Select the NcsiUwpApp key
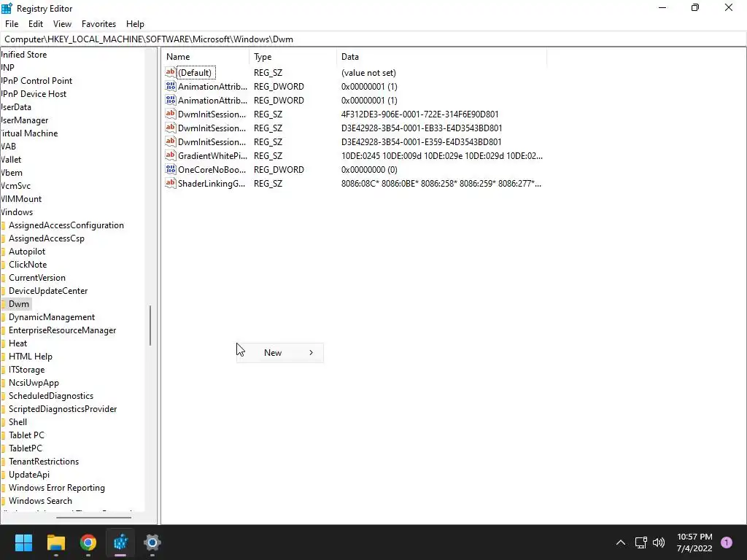The height and width of the screenshot is (560, 747). pos(34,383)
